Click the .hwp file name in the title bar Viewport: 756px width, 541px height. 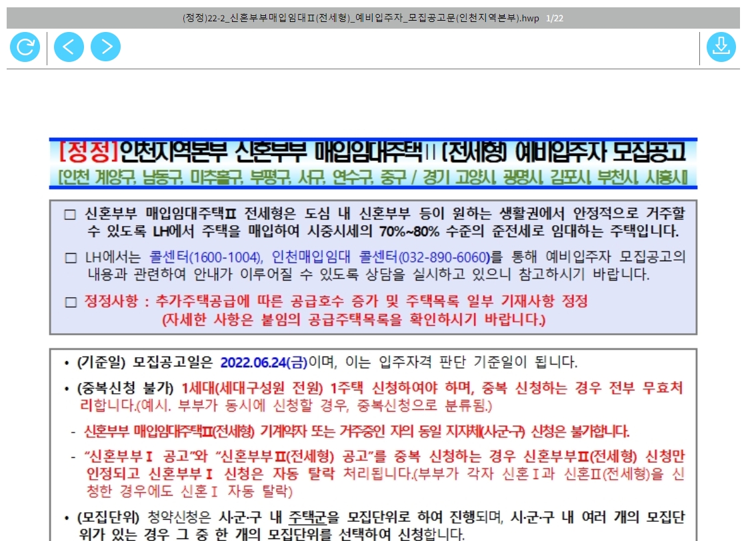point(361,18)
